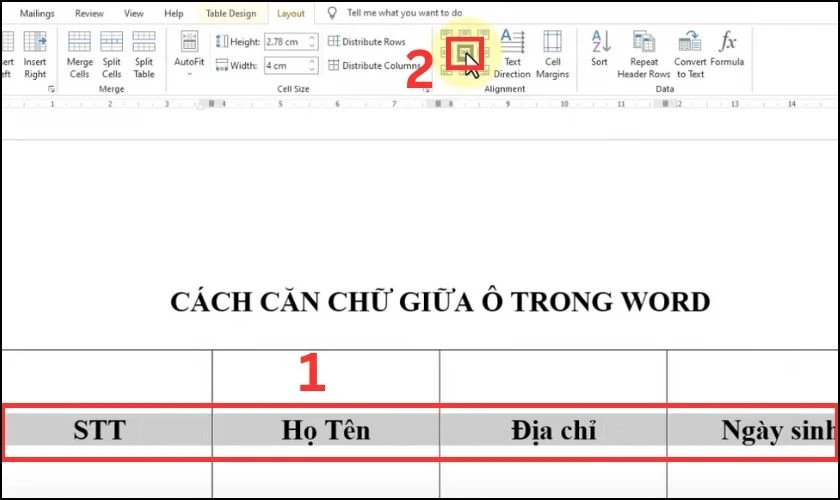Click the ruler column marker near 8
The image size is (840, 500).
click(438, 103)
